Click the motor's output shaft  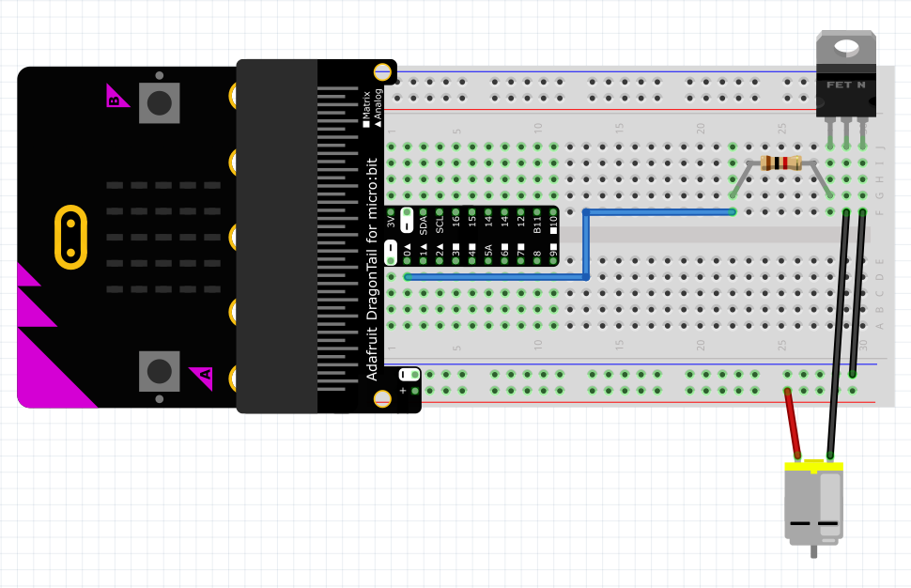pos(813,551)
